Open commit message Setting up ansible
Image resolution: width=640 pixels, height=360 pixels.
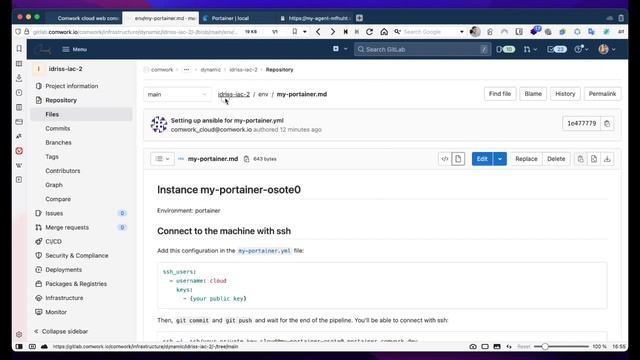[x=227, y=120]
